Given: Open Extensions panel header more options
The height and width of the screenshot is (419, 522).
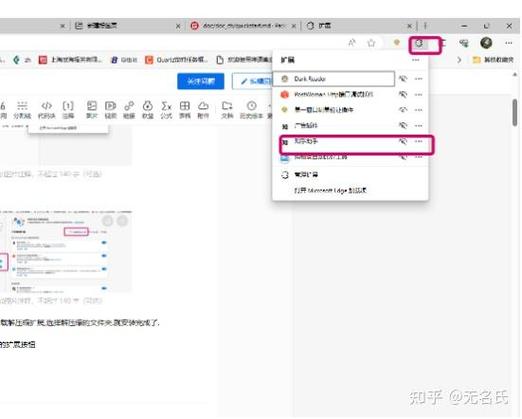Looking at the screenshot, I should pos(415,60).
